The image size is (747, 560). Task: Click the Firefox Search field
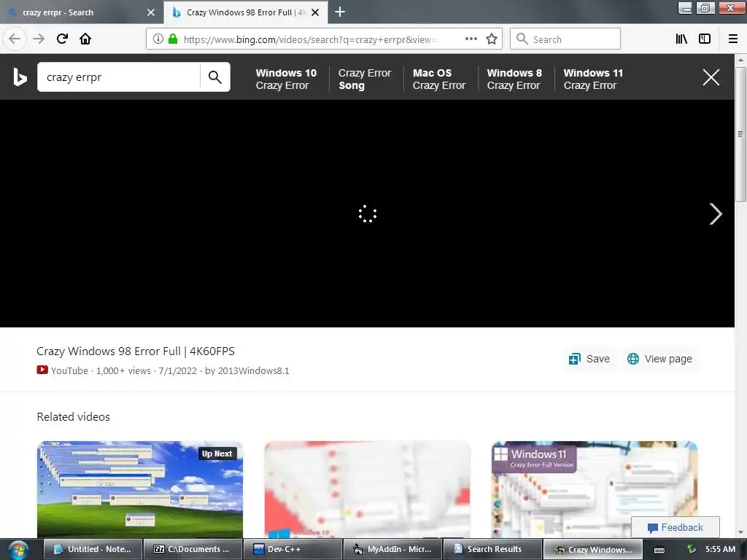[x=565, y=39]
